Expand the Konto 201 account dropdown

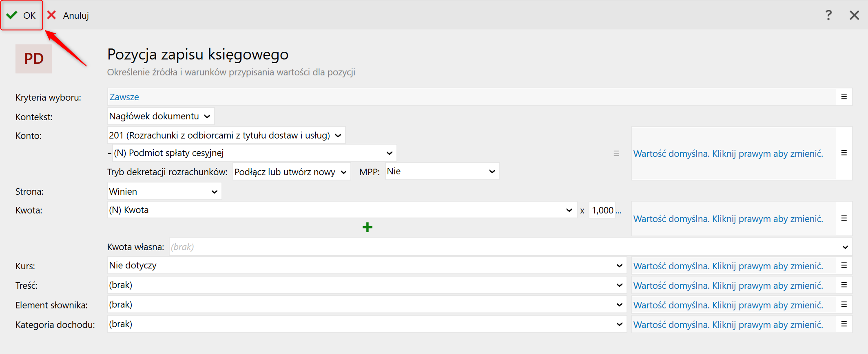click(x=226, y=136)
